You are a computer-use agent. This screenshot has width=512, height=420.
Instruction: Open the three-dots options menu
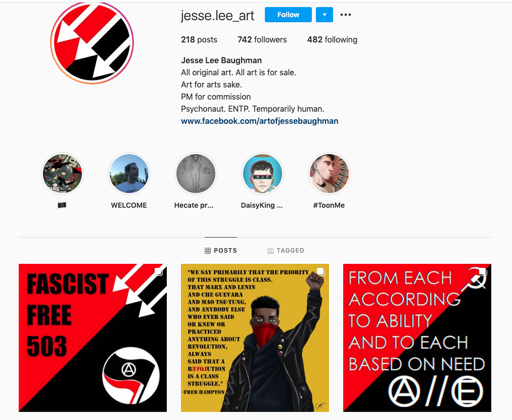pyautogui.click(x=346, y=15)
